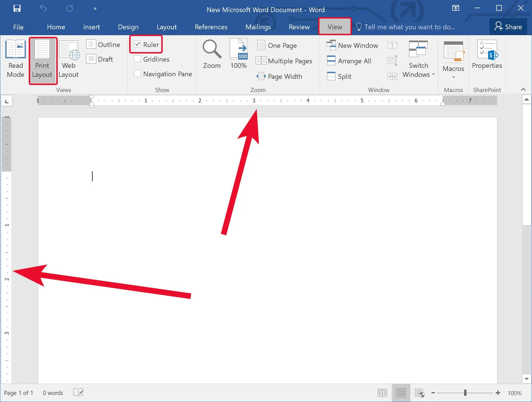Switch to the Insert tab
This screenshot has width=532, height=402.
click(91, 27)
